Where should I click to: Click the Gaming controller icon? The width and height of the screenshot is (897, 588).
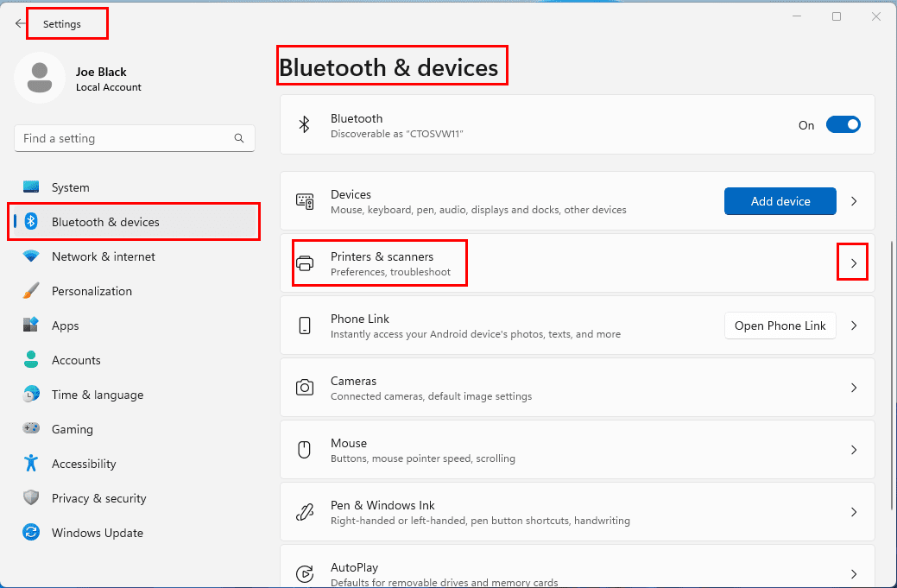[31, 429]
